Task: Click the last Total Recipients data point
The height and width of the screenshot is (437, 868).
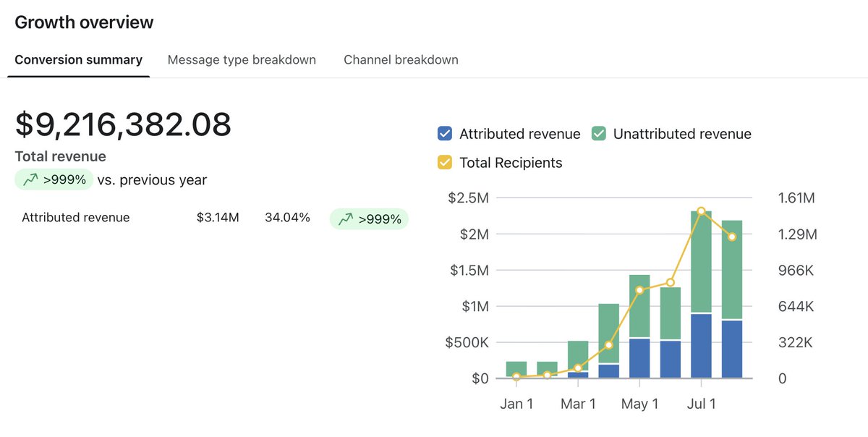Action: (x=732, y=237)
